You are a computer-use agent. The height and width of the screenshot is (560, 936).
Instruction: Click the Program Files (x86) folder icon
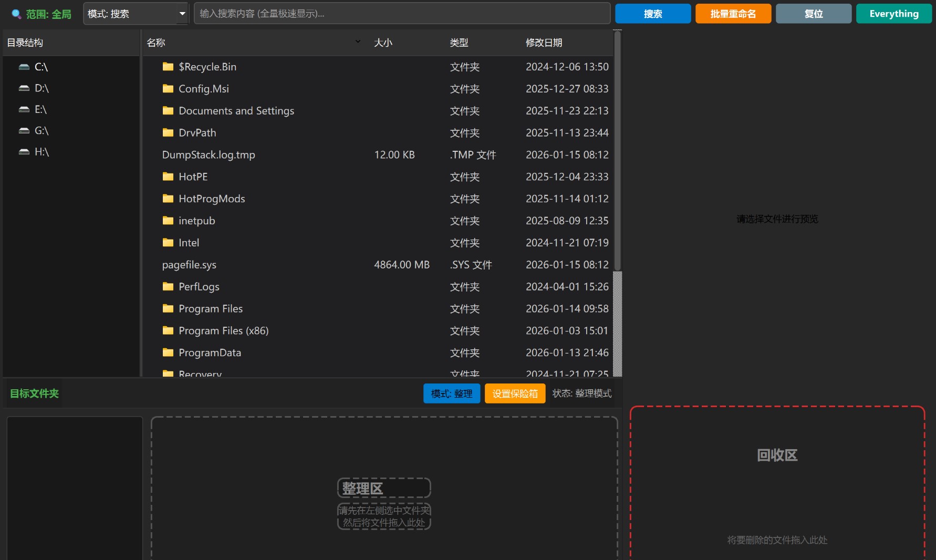pos(168,330)
